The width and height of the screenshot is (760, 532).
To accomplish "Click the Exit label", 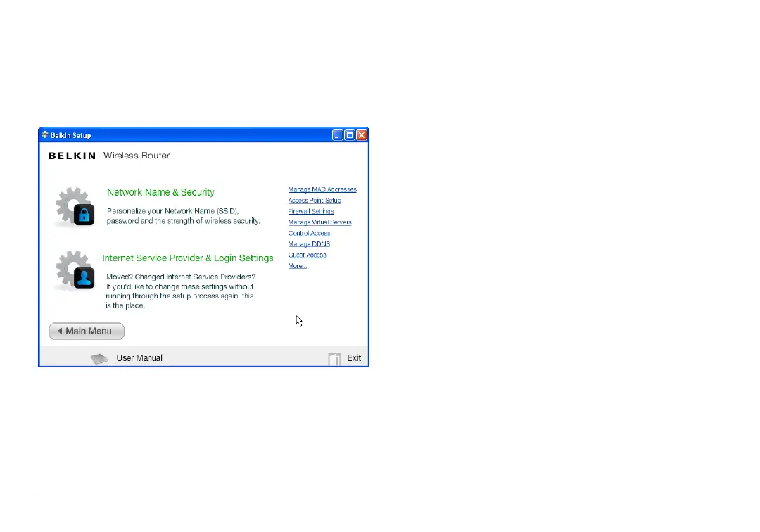I will tap(354, 358).
